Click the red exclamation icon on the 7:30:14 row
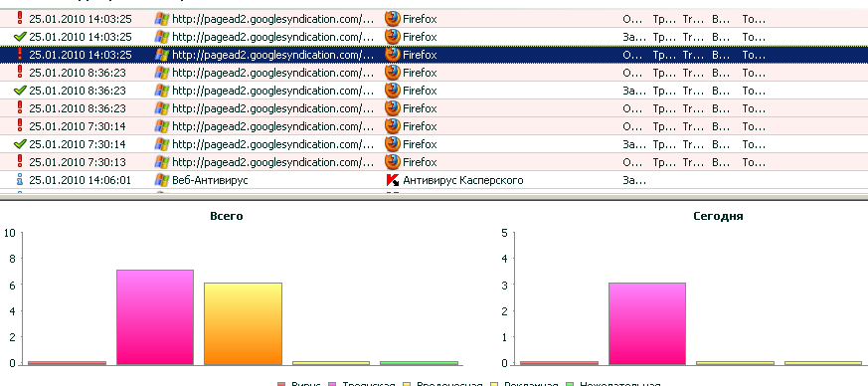The height and width of the screenshot is (386, 868). 21,125
